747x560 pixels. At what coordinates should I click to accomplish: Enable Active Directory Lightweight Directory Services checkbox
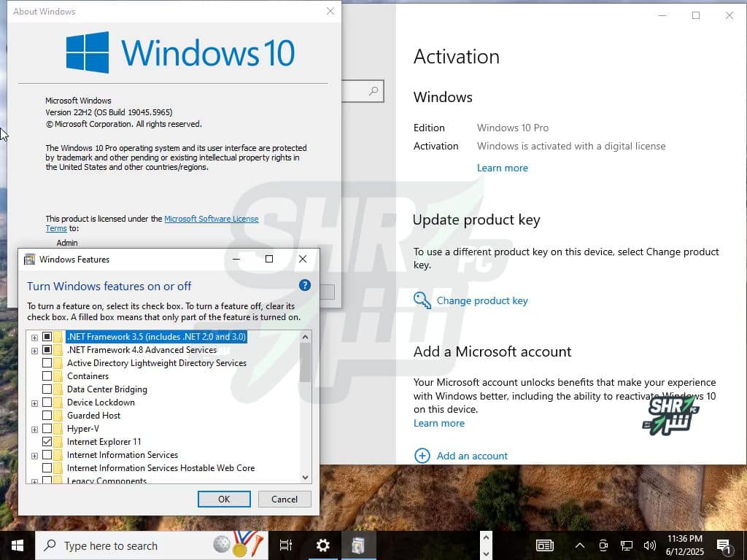(x=47, y=363)
